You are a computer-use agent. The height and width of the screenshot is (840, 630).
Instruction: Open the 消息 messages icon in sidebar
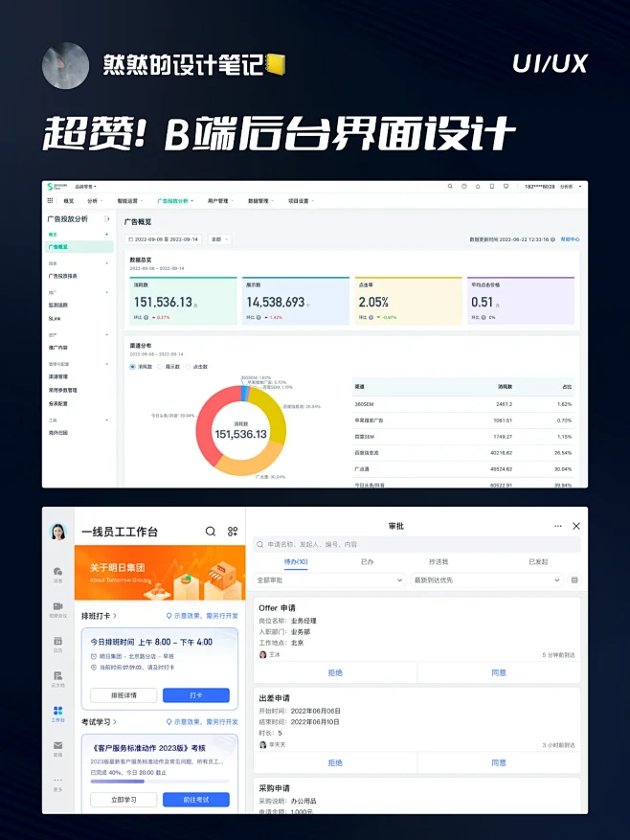point(58,573)
